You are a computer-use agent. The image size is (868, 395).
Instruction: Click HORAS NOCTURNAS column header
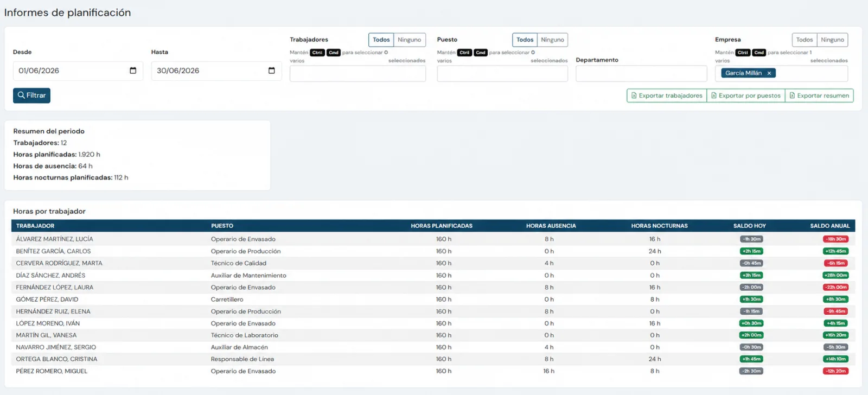click(x=659, y=226)
